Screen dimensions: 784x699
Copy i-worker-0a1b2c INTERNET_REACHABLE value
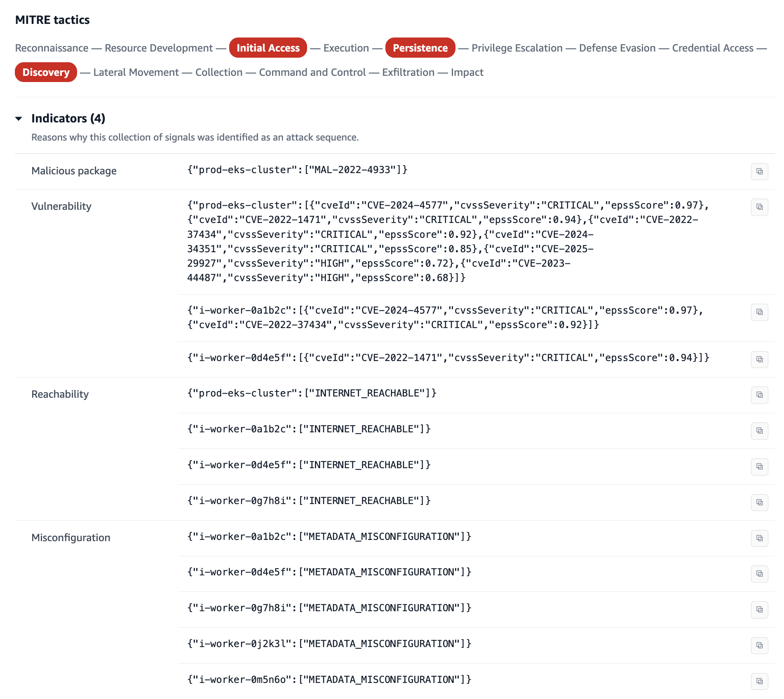pyautogui.click(x=759, y=431)
